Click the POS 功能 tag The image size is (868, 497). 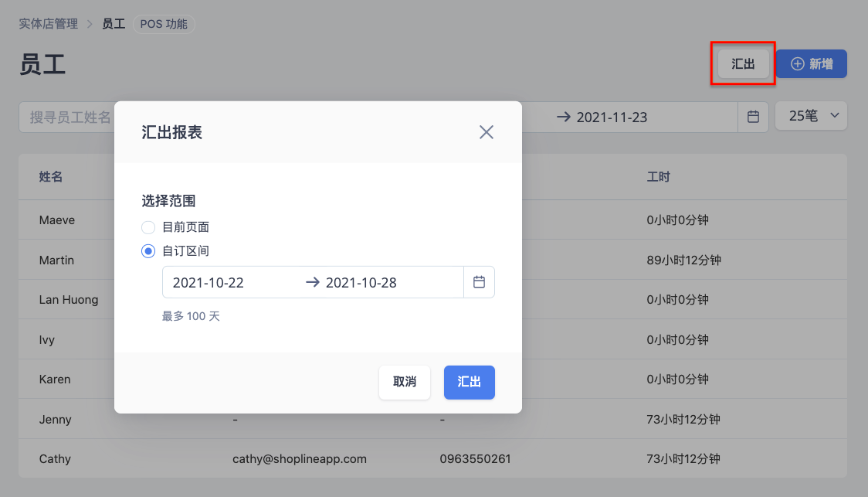(x=164, y=24)
